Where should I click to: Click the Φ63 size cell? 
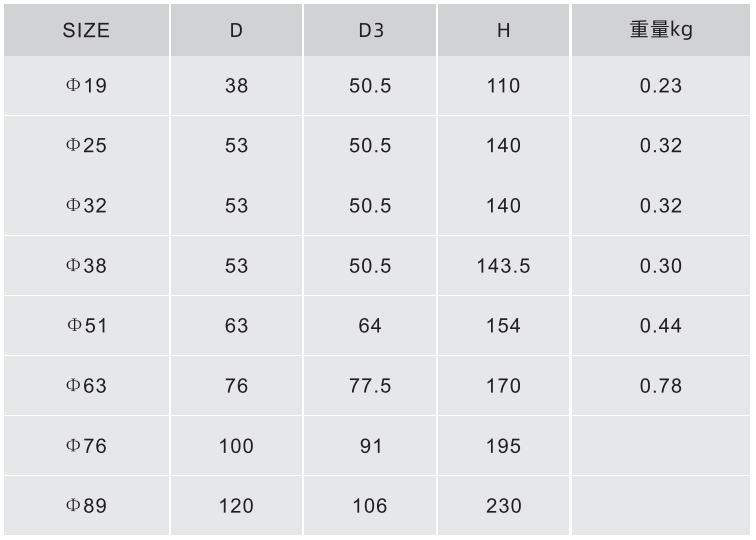(86, 386)
